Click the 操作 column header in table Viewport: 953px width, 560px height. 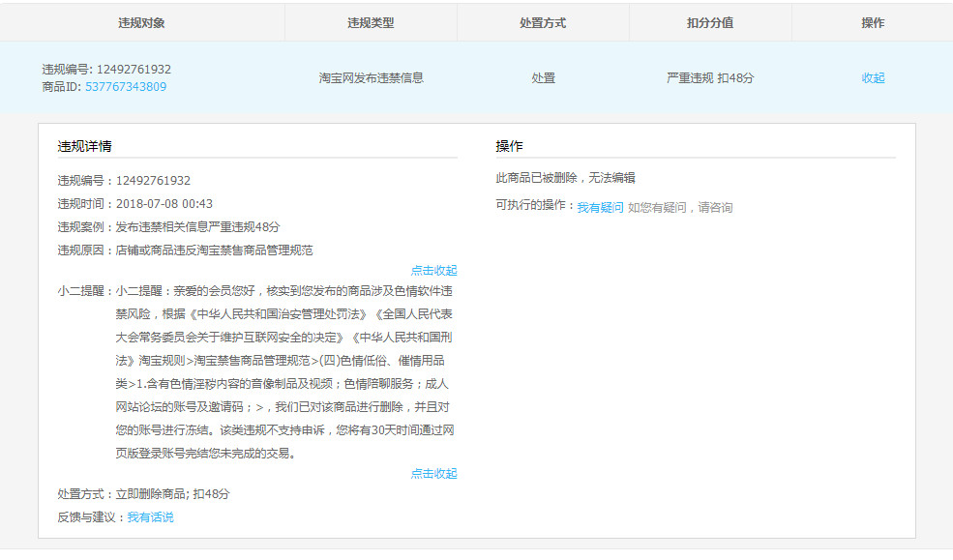point(873,23)
